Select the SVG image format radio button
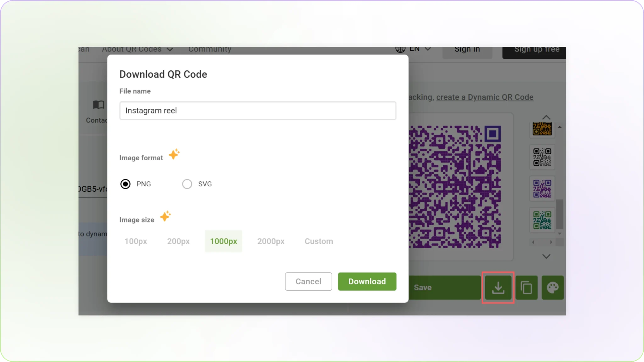Viewport: 644px width, 362px height. pyautogui.click(x=187, y=184)
